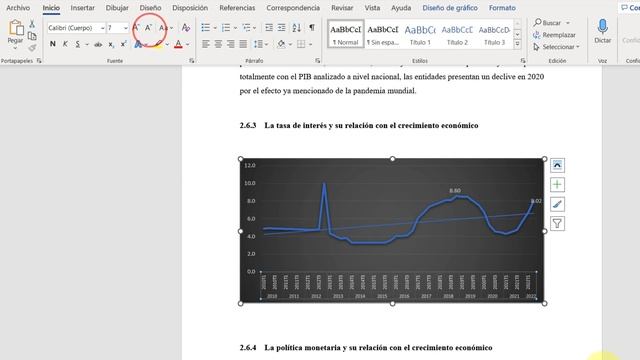Show paragraph marks (pilcrow)
This screenshot has width=640, height=360.
pyautogui.click(x=312, y=28)
